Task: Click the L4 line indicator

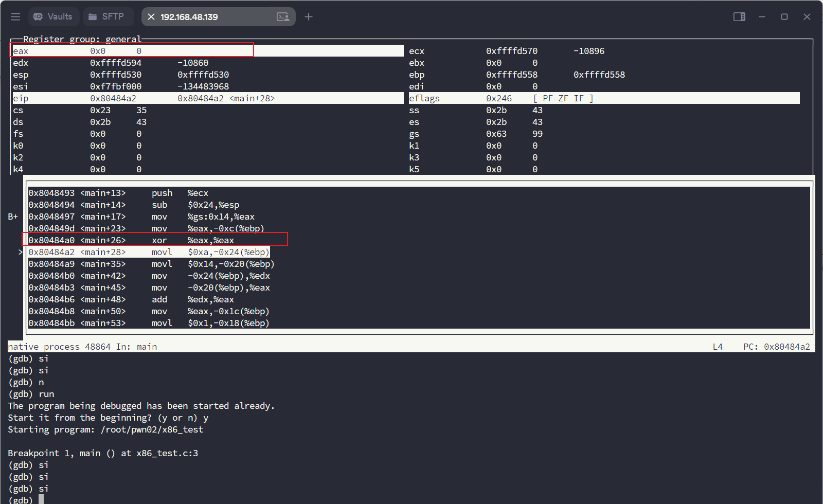Action: (x=718, y=347)
